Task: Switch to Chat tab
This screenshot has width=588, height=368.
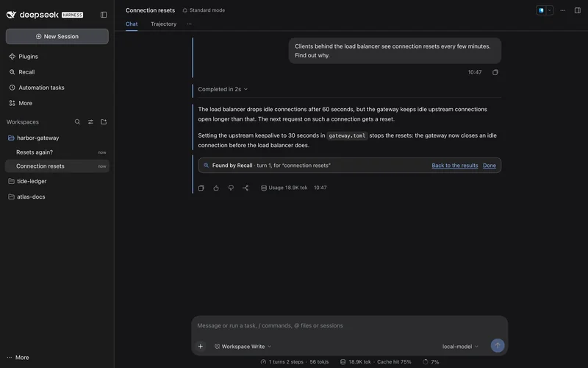Action: tap(132, 24)
